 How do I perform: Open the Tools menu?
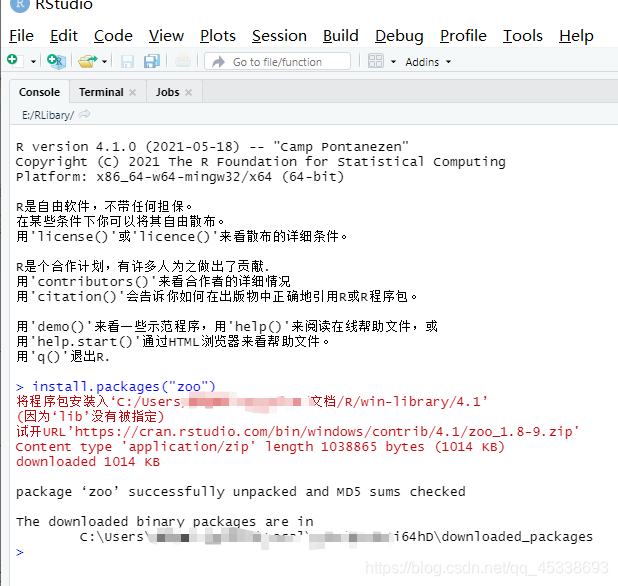tap(523, 36)
